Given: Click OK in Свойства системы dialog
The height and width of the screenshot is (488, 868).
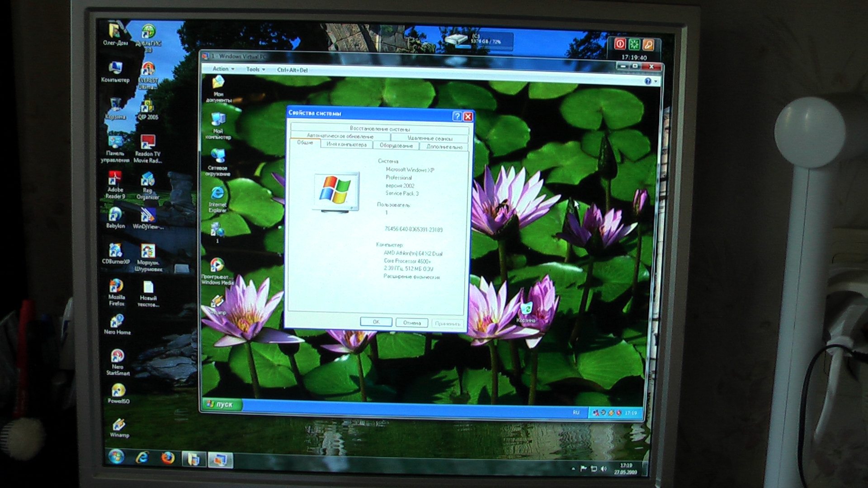Looking at the screenshot, I should click(376, 322).
